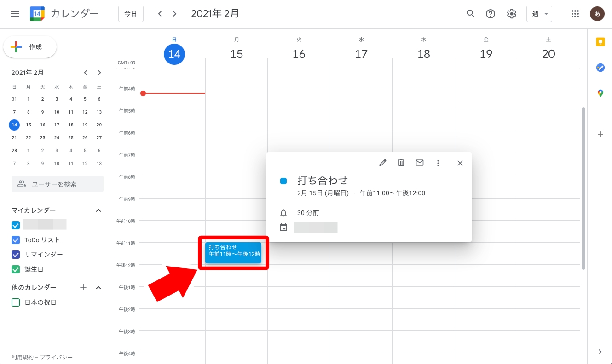Image resolution: width=612 pixels, height=364 pixels.
Task: Click the 作成 create button
Action: click(30, 47)
